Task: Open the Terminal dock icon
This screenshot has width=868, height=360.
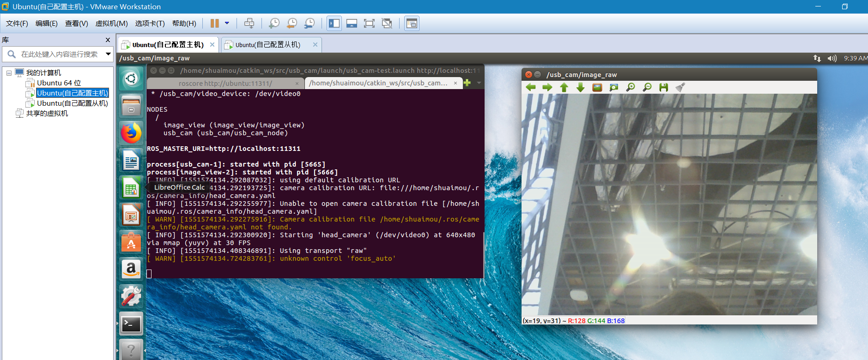Action: pos(131,324)
